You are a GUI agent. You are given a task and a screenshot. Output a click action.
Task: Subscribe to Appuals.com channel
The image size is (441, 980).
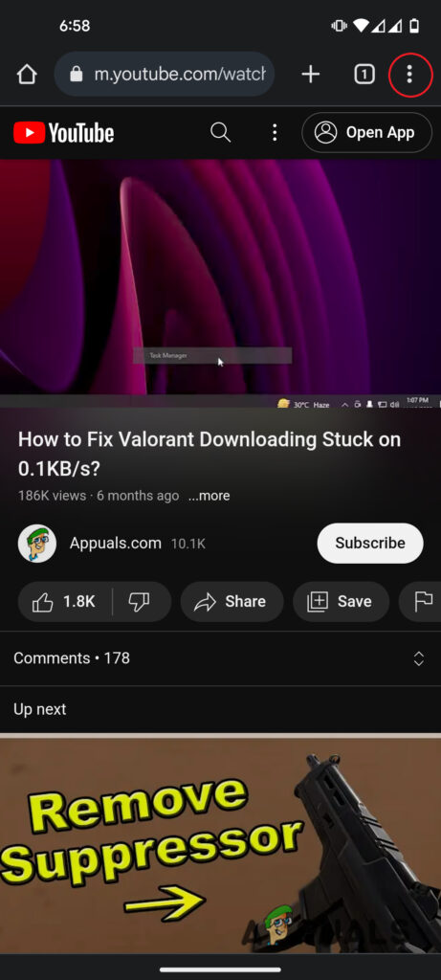pos(370,544)
